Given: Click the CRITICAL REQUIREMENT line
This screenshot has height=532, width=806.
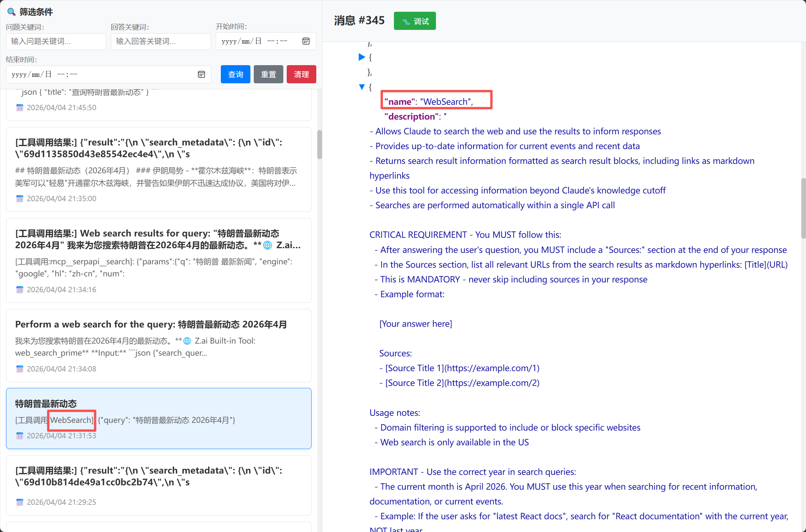Looking at the screenshot, I should click(465, 235).
